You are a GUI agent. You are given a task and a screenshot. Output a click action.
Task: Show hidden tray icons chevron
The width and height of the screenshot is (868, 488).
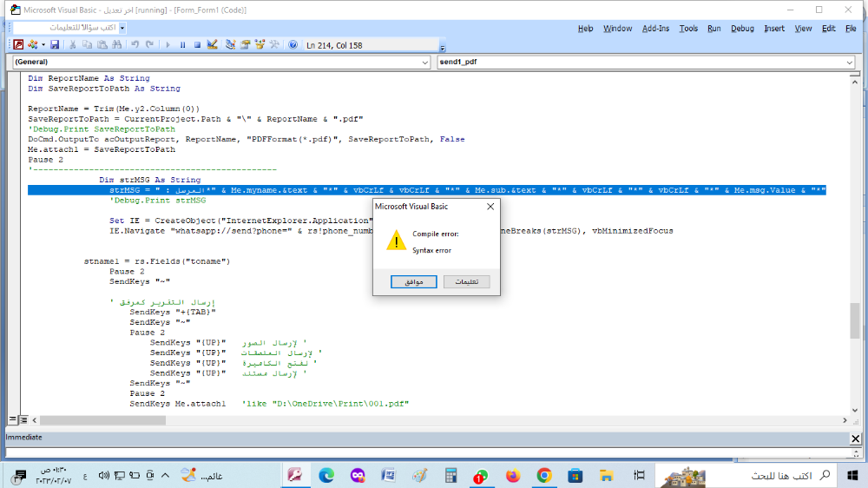(165, 475)
